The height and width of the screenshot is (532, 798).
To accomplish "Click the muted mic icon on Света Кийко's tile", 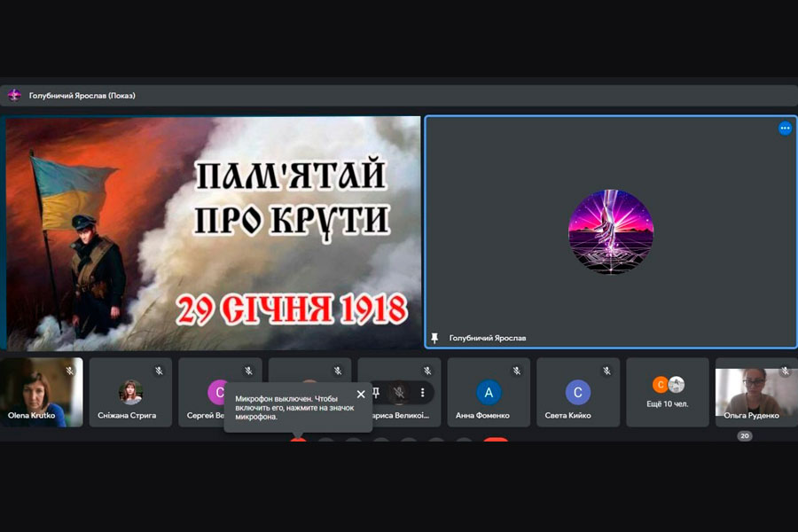I will point(606,372).
